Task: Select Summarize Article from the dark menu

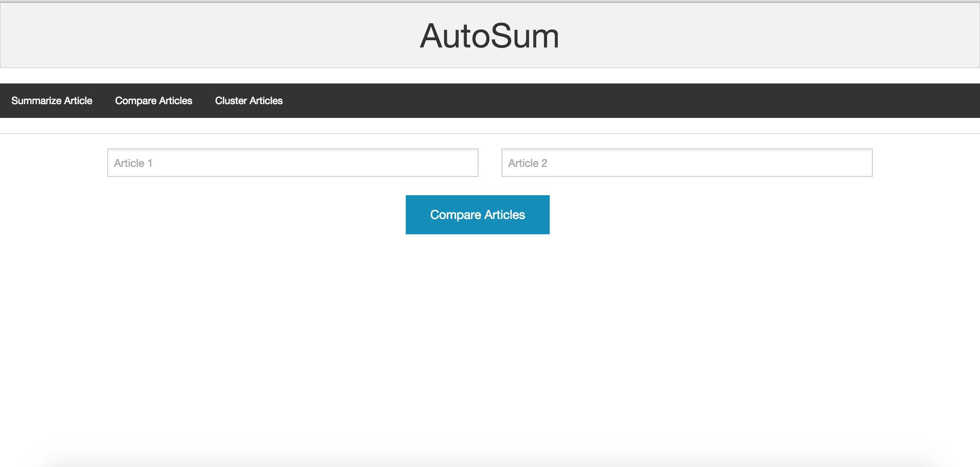Action: click(x=52, y=101)
